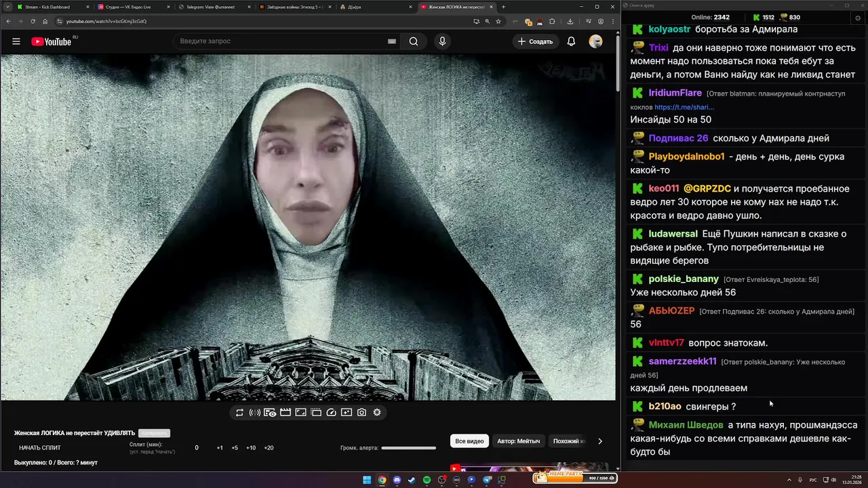The image size is (868, 488).
Task: Switch to Звёздные войны: Эпизод 5 tab
Action: click(296, 7)
